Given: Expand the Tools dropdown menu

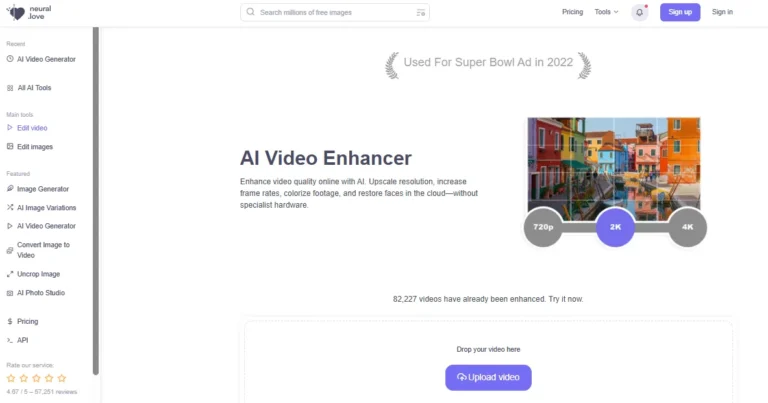Looking at the screenshot, I should pyautogui.click(x=606, y=12).
